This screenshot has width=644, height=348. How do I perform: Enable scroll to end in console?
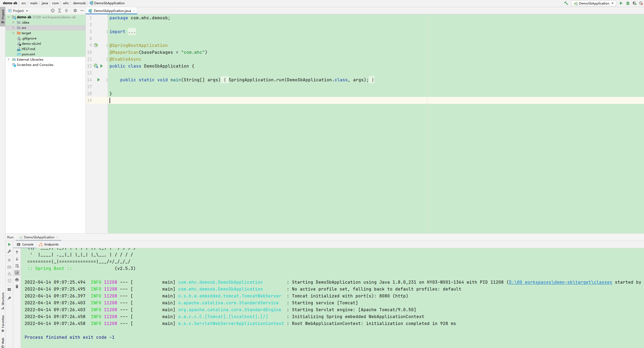point(17,273)
